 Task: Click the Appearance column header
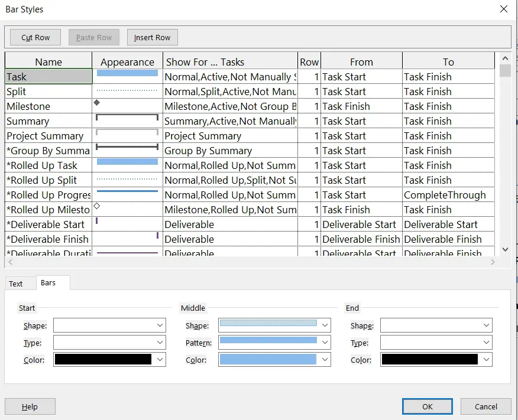tap(127, 61)
